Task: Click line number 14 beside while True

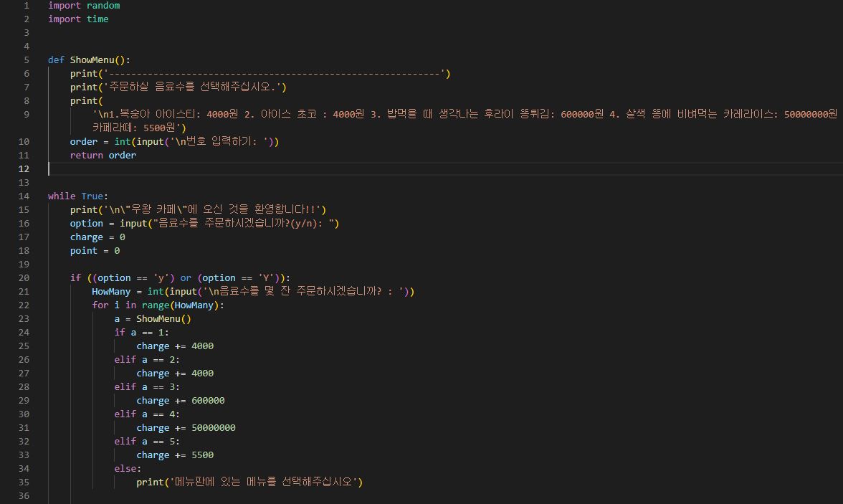Action: 24,196
